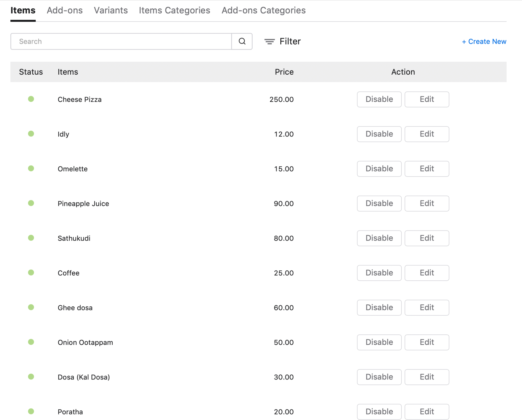Open the Variants tab

click(x=111, y=10)
